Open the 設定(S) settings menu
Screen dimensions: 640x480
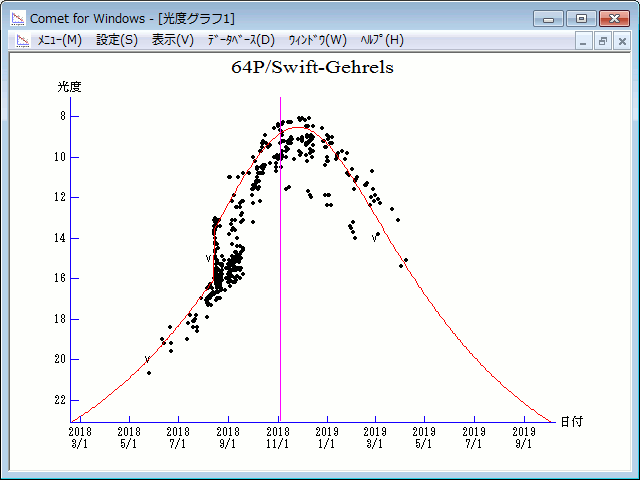(117, 40)
